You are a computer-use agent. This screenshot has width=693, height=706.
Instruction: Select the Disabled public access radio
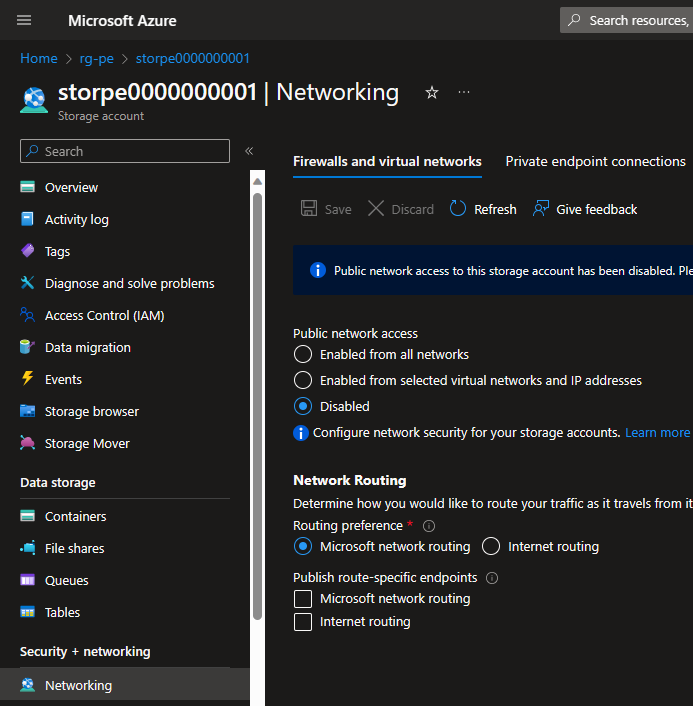pos(303,407)
